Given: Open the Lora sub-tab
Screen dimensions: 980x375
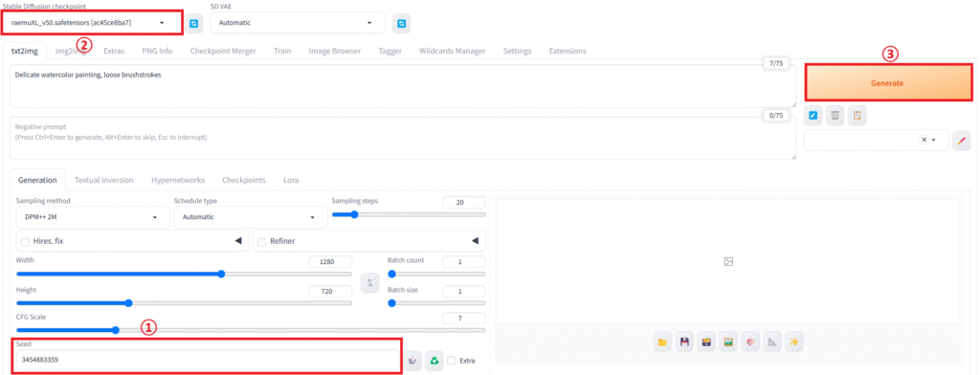Looking at the screenshot, I should point(291,180).
